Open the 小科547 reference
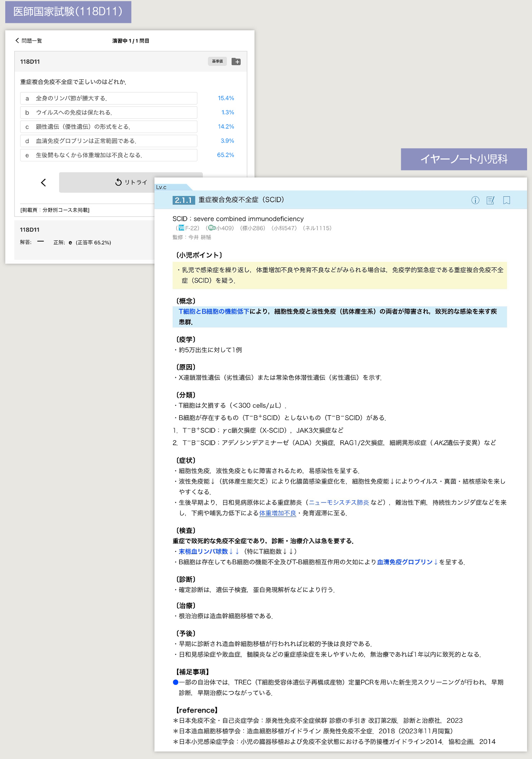This screenshot has height=759, width=532. tap(284, 228)
